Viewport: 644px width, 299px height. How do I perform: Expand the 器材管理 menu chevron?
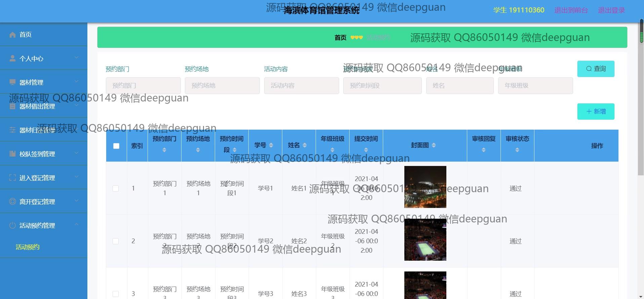tap(77, 82)
